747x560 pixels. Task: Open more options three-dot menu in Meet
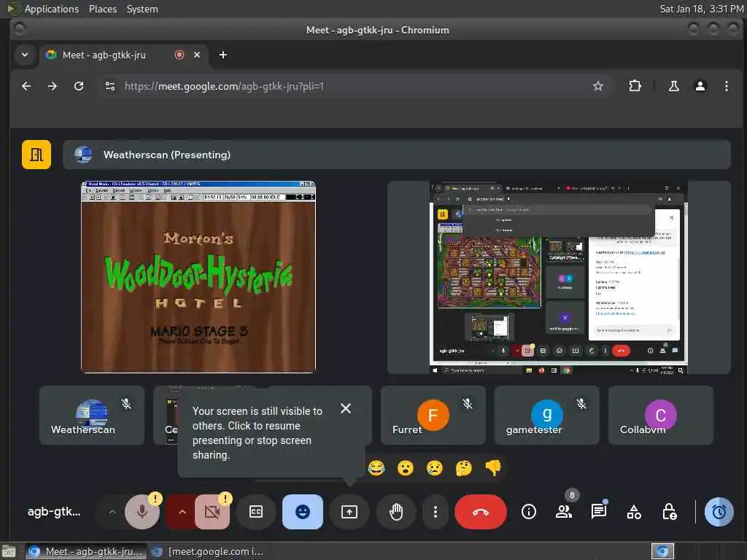[x=436, y=512]
